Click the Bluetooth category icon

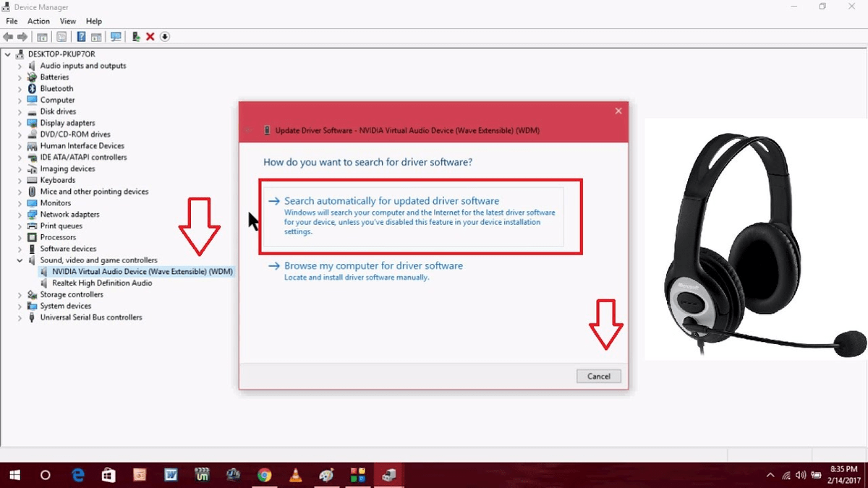32,89
